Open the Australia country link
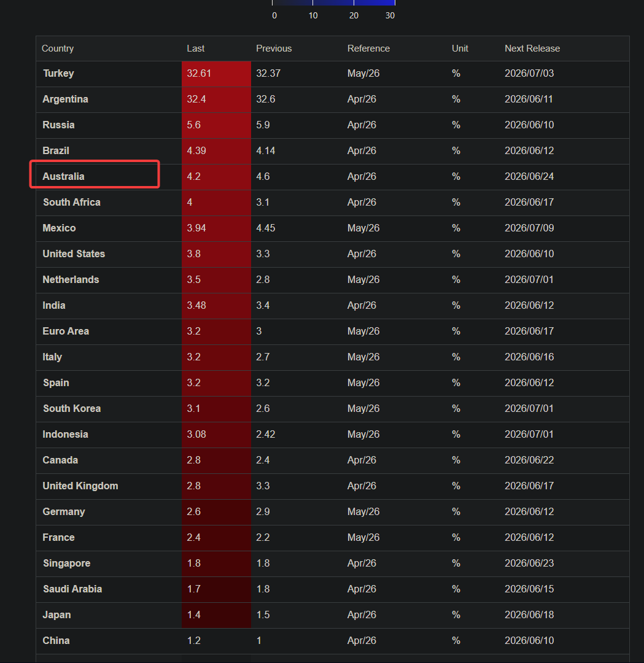644x663 pixels. pyautogui.click(x=63, y=177)
